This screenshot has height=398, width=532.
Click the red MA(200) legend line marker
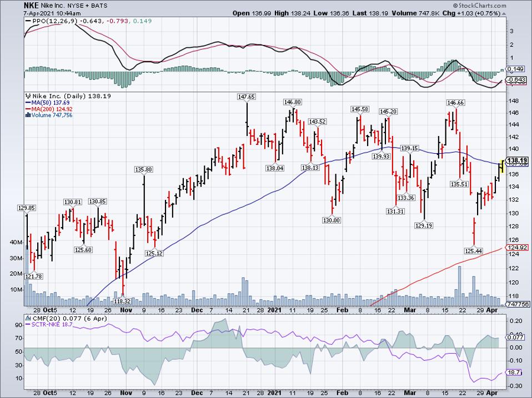[28, 109]
